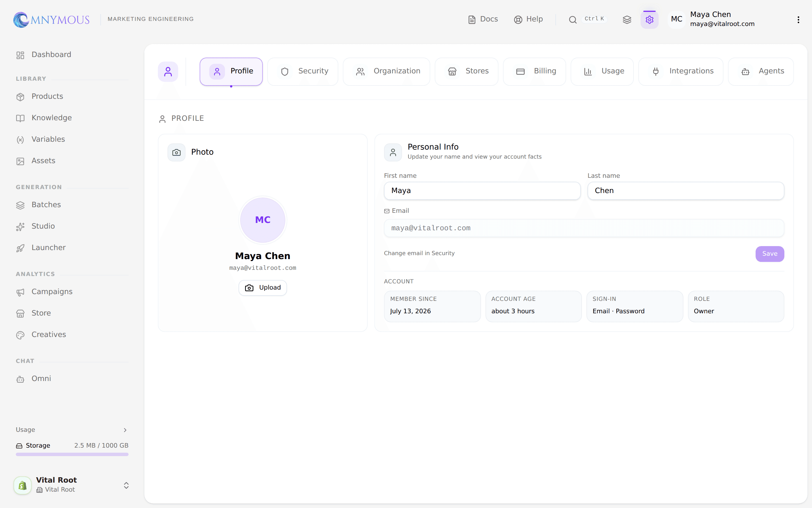Click the Profile section heading icon
Viewport: 812px width, 508px height.
click(162, 119)
